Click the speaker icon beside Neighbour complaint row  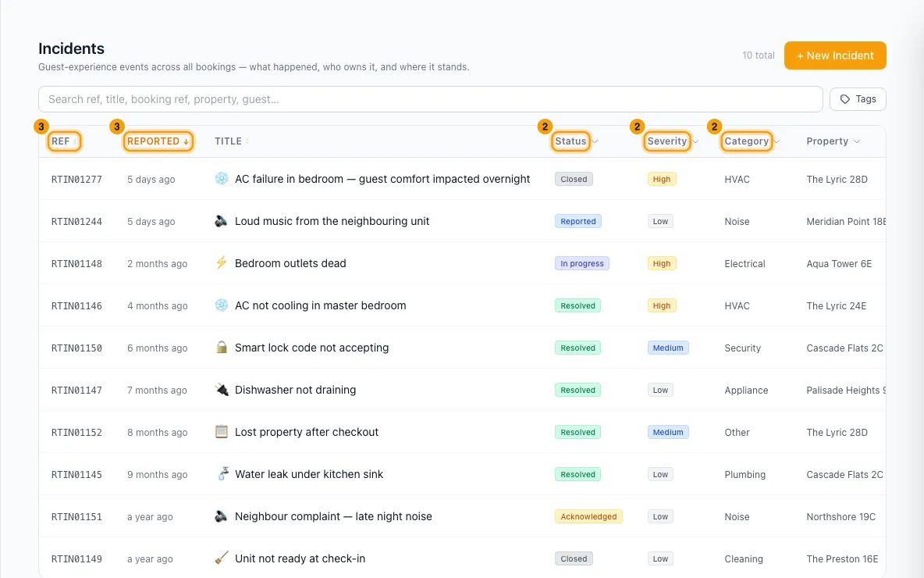(x=221, y=516)
